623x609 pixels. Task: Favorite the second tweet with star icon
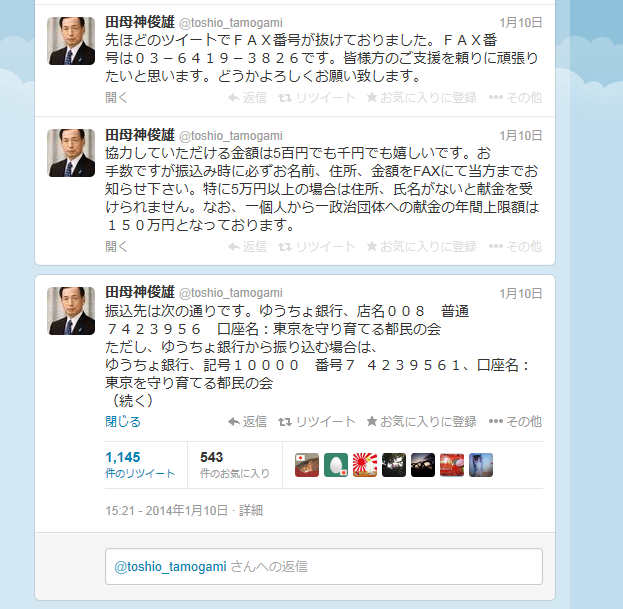(422, 247)
